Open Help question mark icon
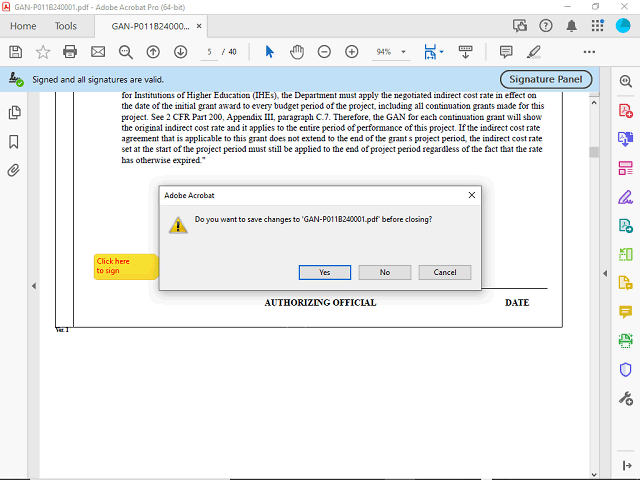Screen dimensions: 640x480 (546, 26)
